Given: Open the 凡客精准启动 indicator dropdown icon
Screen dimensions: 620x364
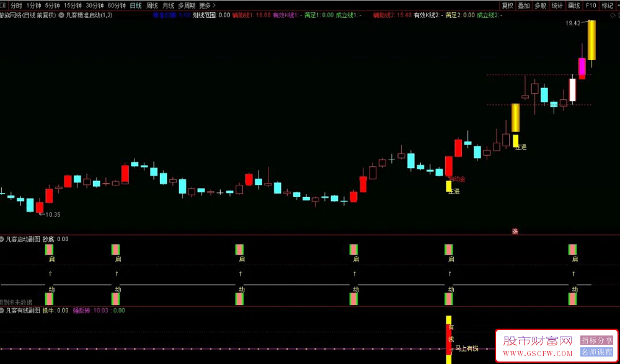Looking at the screenshot, I should pyautogui.click(x=61, y=16).
